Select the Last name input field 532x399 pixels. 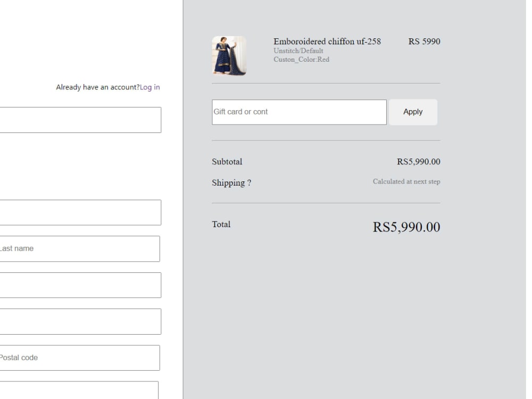[80, 248]
